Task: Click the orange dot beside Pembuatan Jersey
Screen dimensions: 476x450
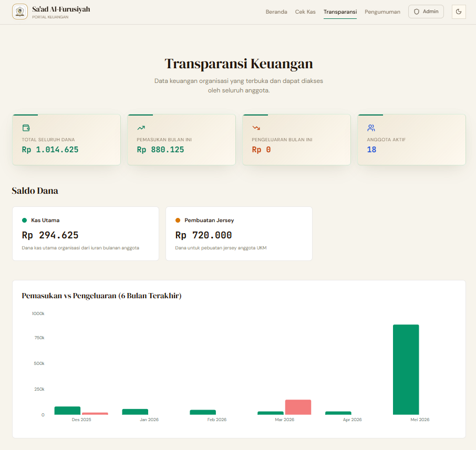Action: click(178, 221)
